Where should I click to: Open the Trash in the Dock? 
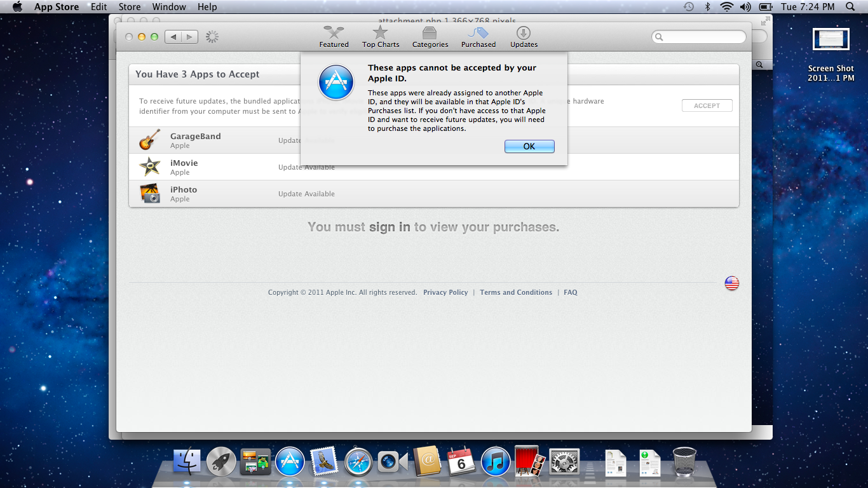tap(684, 461)
